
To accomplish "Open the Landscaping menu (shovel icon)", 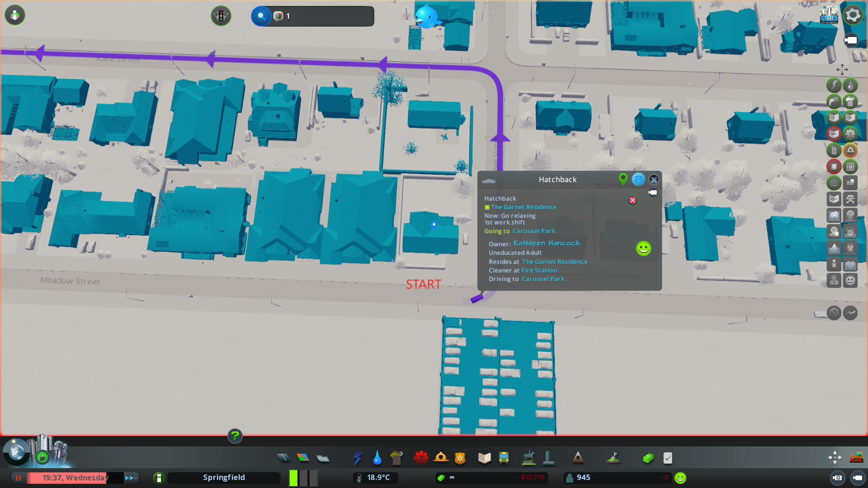I will (614, 458).
